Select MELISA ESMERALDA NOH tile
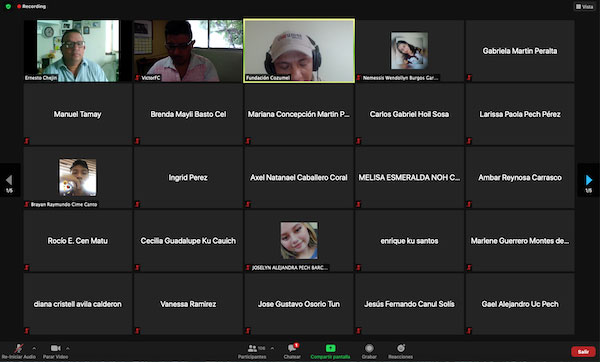Screen dimensions: 600x362 pyautogui.click(x=409, y=177)
